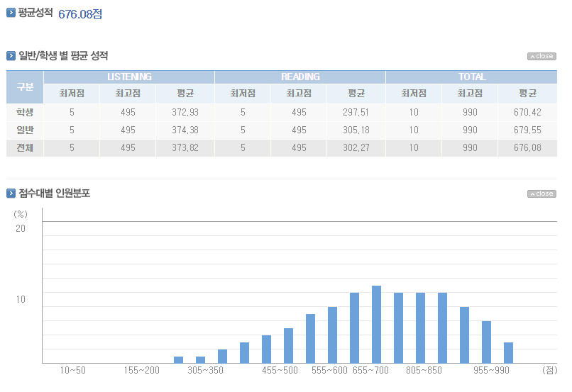Click the tallest bar in the distribution chart
The height and width of the screenshot is (392, 572).
377,324
